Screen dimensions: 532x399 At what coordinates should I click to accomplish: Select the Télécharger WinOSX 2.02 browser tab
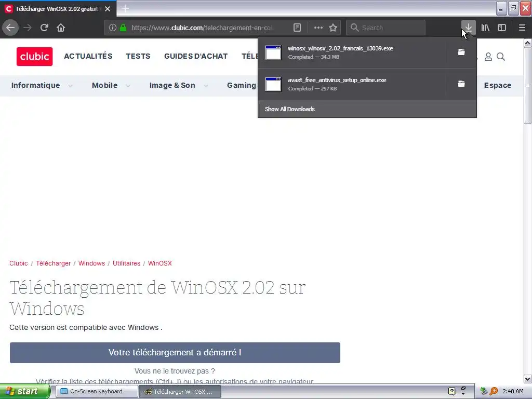pos(58,9)
